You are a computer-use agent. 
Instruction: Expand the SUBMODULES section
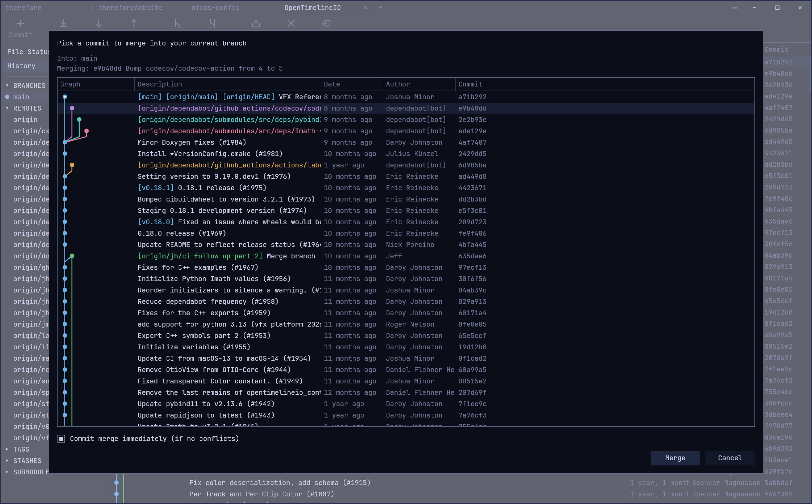pyautogui.click(x=7, y=472)
